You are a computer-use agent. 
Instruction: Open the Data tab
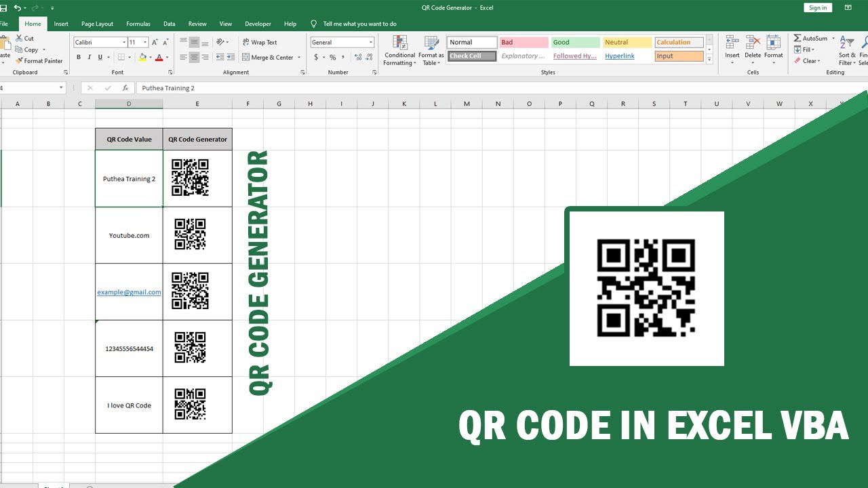[x=169, y=24]
